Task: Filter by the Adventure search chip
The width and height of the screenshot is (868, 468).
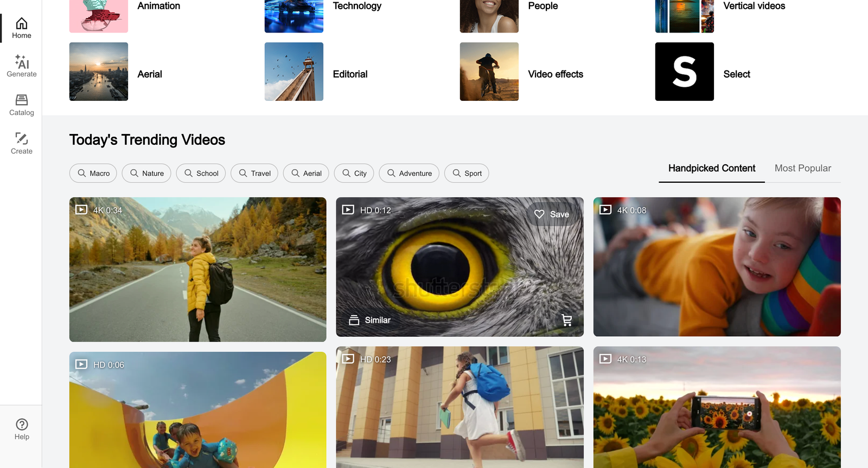Action: pyautogui.click(x=409, y=173)
